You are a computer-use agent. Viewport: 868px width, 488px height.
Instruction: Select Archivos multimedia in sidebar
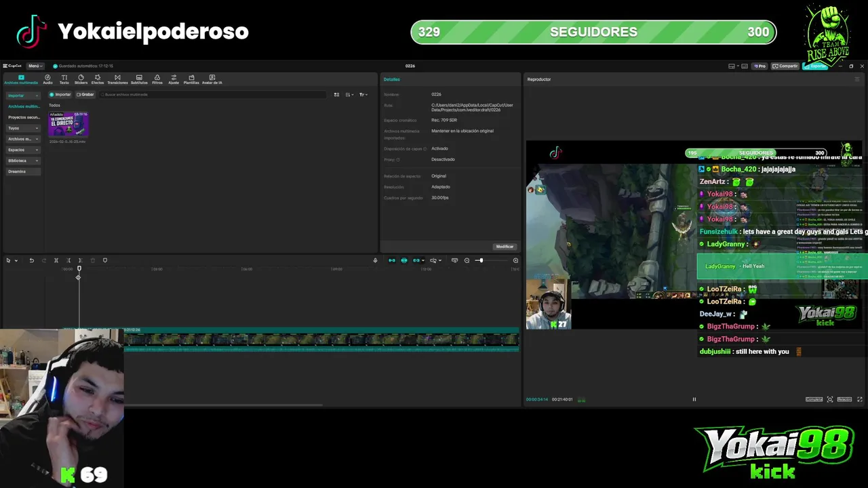coord(24,106)
